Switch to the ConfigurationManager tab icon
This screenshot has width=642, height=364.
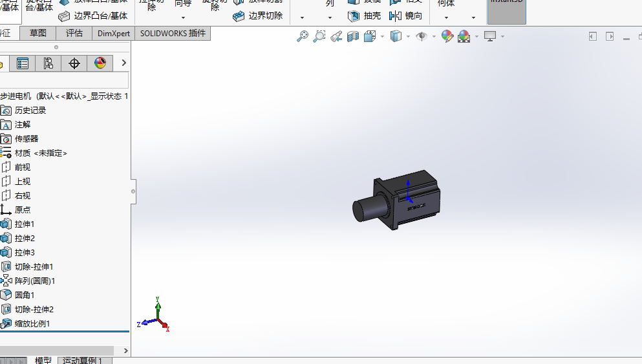click(x=48, y=63)
